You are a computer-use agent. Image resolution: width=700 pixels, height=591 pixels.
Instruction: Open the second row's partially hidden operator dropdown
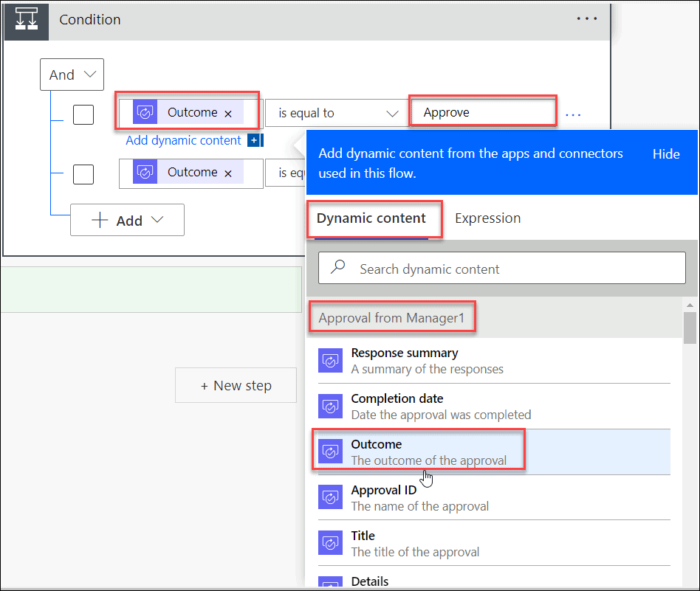[x=286, y=173]
